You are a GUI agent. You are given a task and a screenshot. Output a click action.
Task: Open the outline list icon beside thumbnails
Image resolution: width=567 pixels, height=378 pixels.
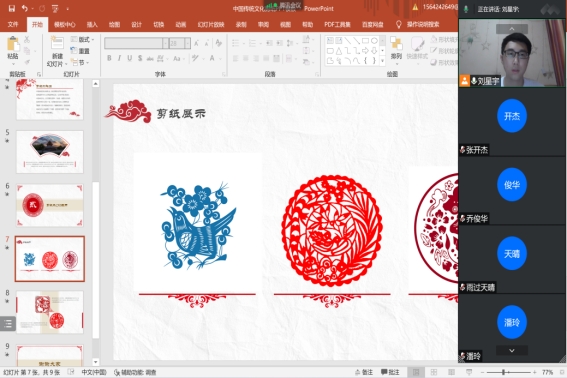8,323
